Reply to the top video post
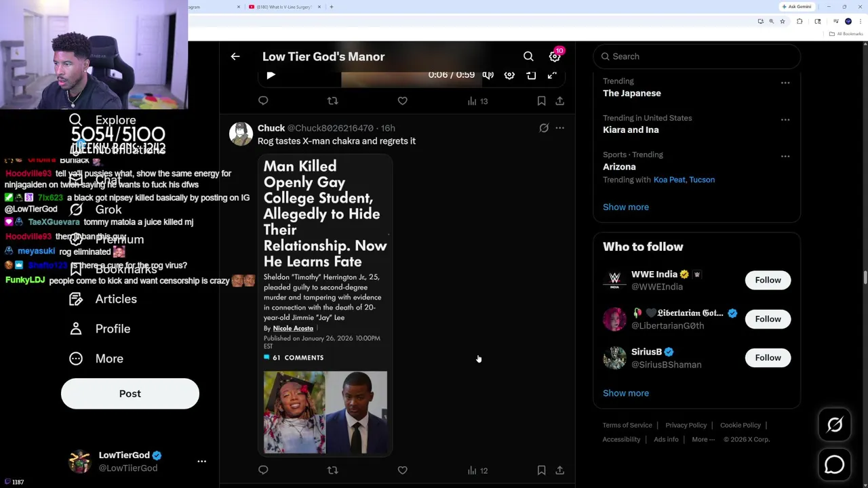 coord(263,101)
